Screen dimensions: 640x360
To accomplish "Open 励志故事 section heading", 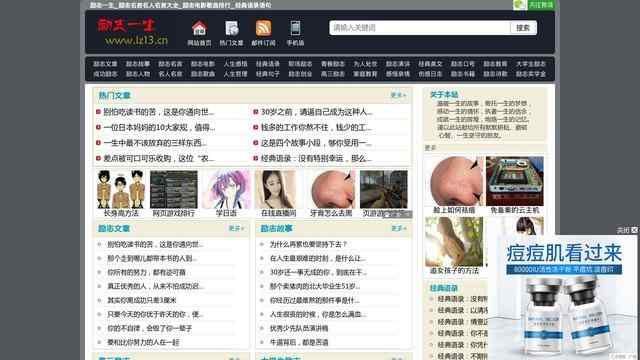I will (277, 229).
